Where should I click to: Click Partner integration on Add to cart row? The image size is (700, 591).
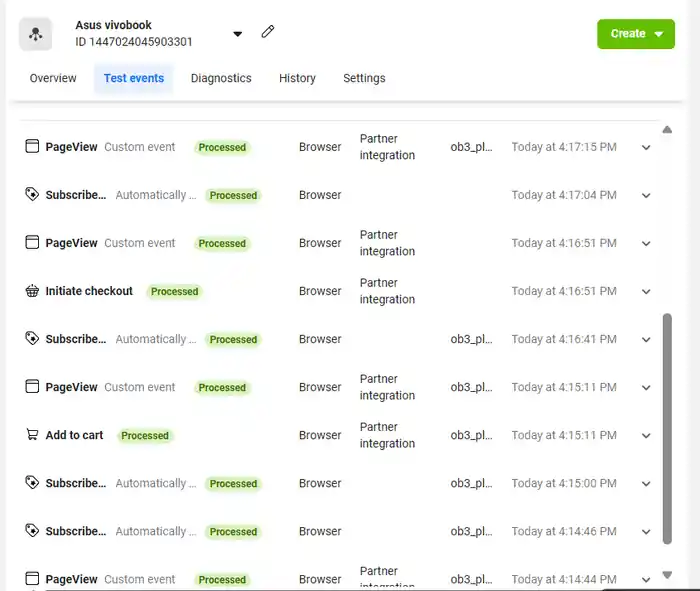387,435
